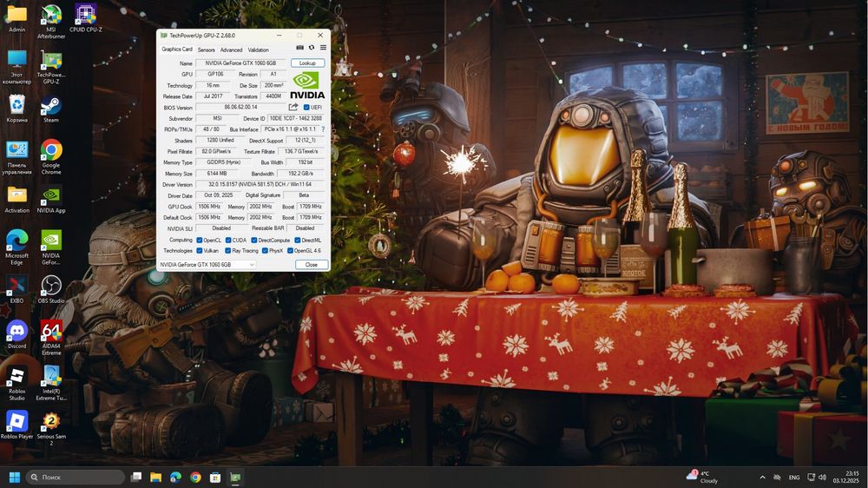Open Microsoft Edge desktop icon

(16, 247)
